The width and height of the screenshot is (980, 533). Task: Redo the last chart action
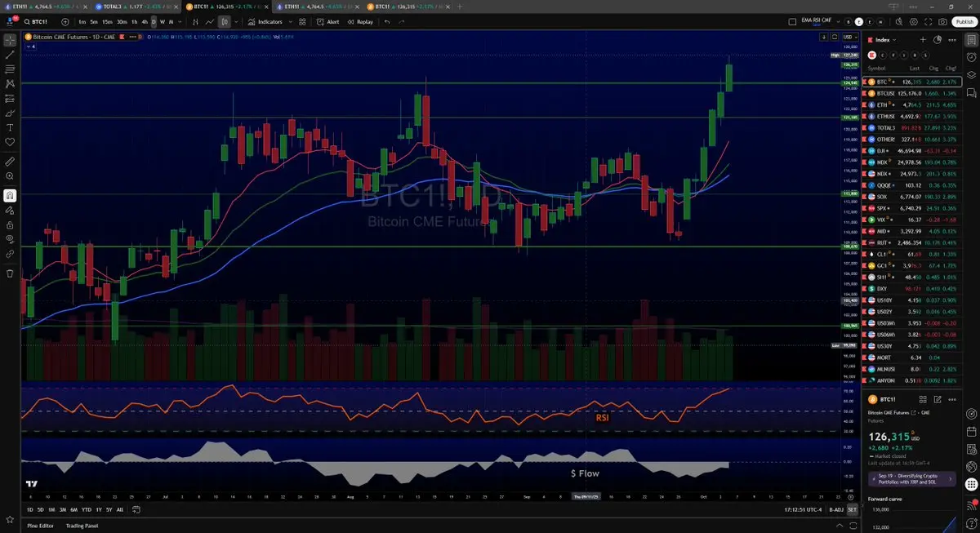click(401, 22)
